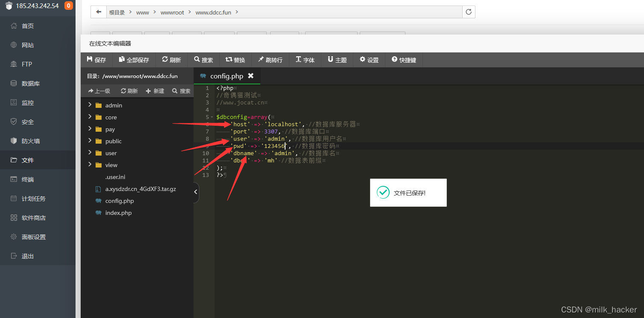This screenshot has width=644, height=318.
Task: Close the config.php tab
Action: tap(251, 76)
